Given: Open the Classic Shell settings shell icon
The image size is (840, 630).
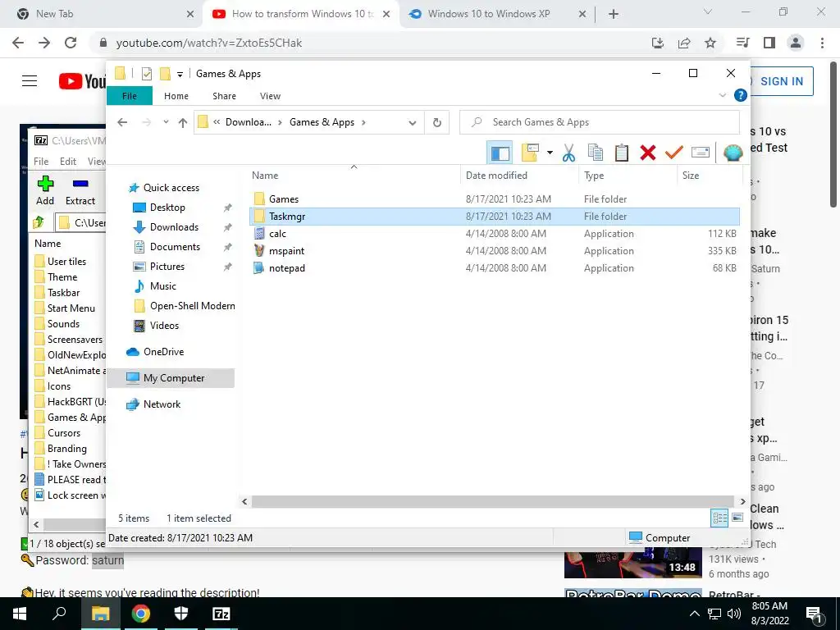Looking at the screenshot, I should pyautogui.click(x=733, y=153).
